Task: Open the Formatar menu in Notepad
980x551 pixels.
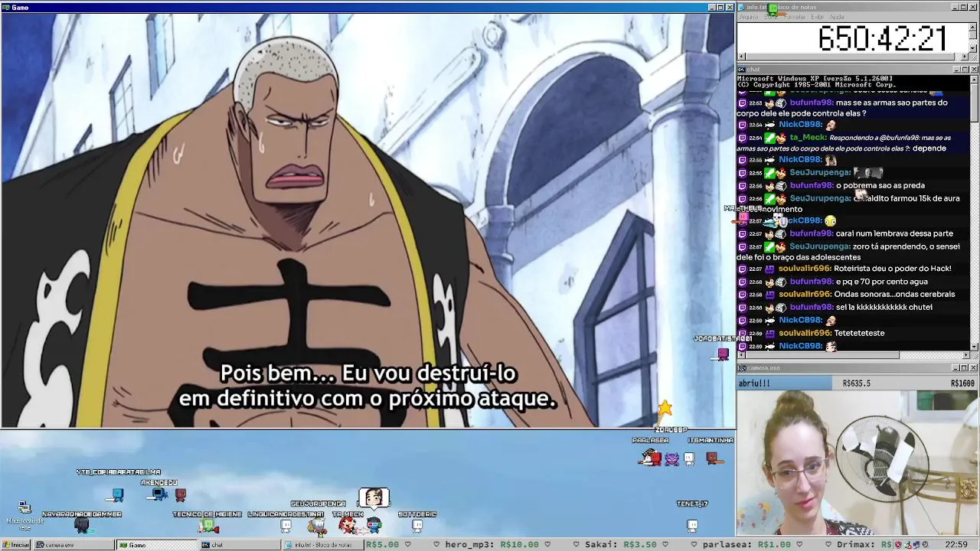Action: [x=795, y=17]
